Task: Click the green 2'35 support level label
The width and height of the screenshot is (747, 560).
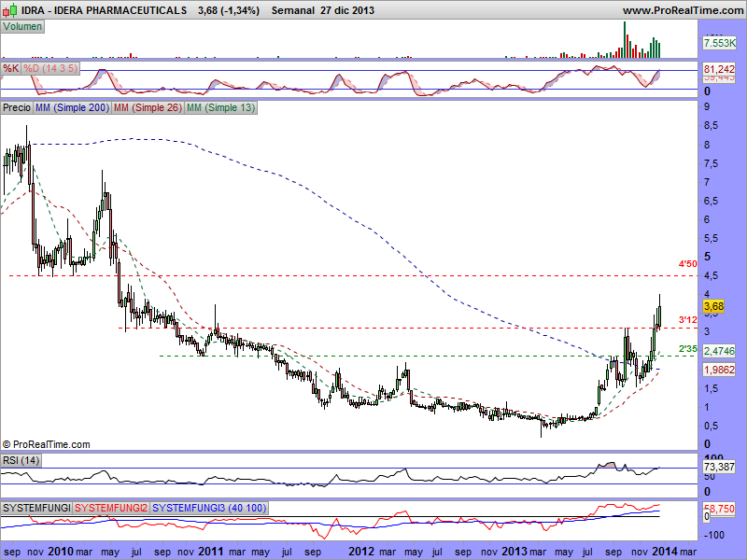Action: pyautogui.click(x=688, y=349)
